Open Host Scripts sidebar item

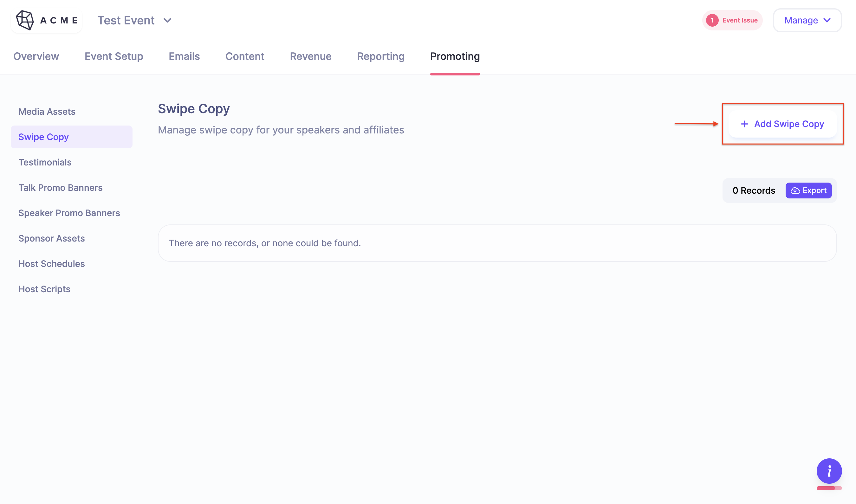pos(44,289)
